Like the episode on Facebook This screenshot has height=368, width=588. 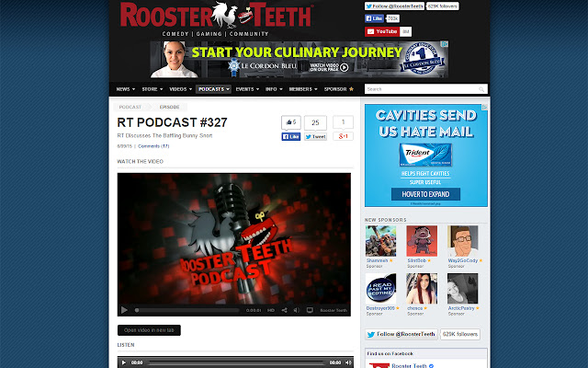(x=291, y=137)
